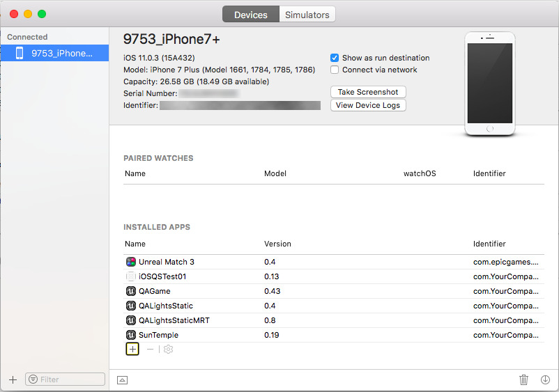Add an installed app with plus button
This screenshot has width=559, height=392.
coord(132,350)
